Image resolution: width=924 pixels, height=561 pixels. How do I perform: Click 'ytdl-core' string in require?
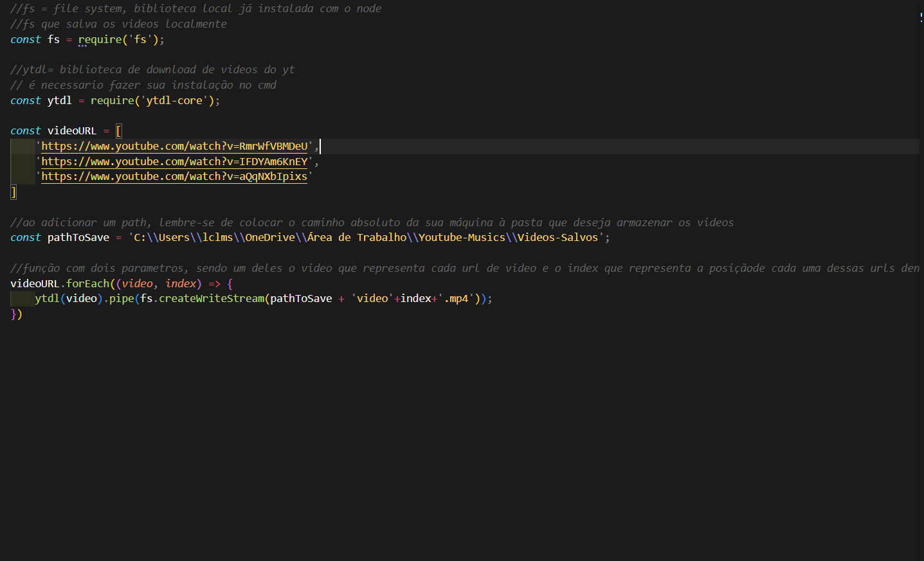point(174,101)
